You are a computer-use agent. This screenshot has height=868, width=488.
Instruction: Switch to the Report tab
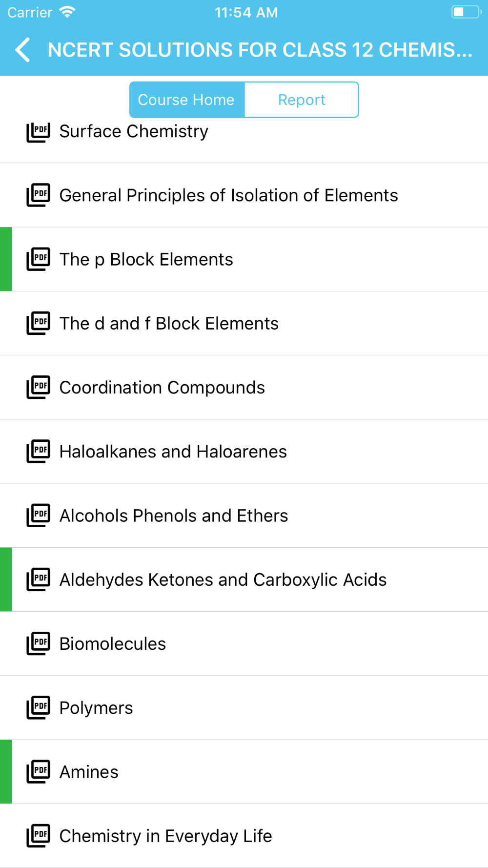tap(302, 100)
